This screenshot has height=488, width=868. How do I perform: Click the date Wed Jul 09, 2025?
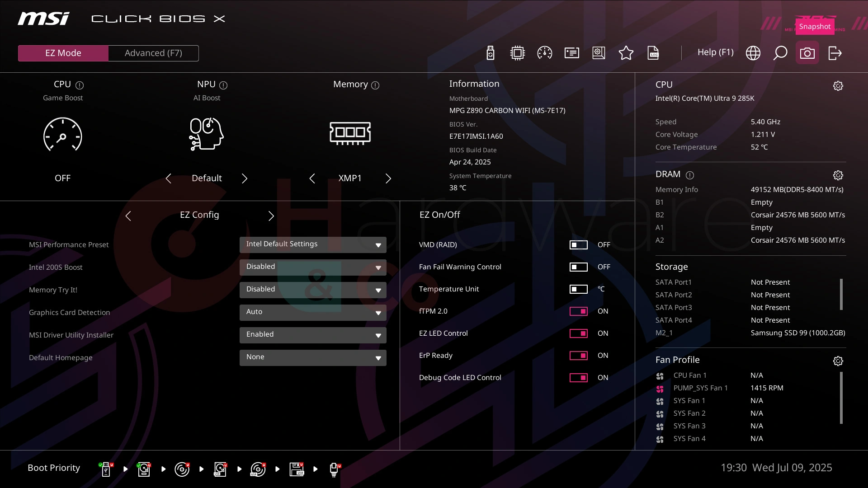(x=792, y=468)
